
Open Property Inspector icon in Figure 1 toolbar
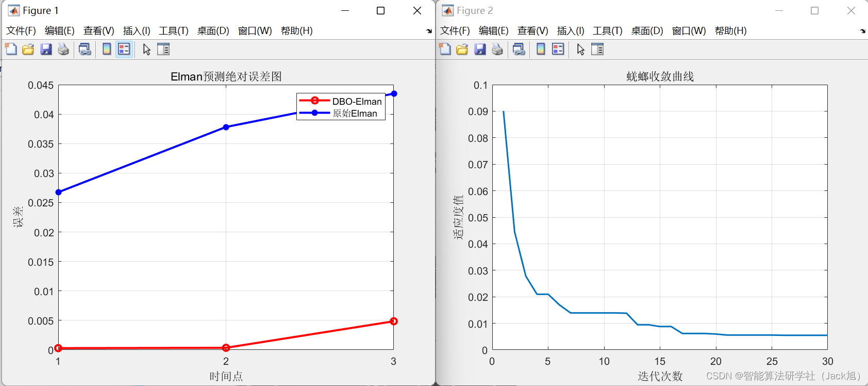[x=163, y=50]
